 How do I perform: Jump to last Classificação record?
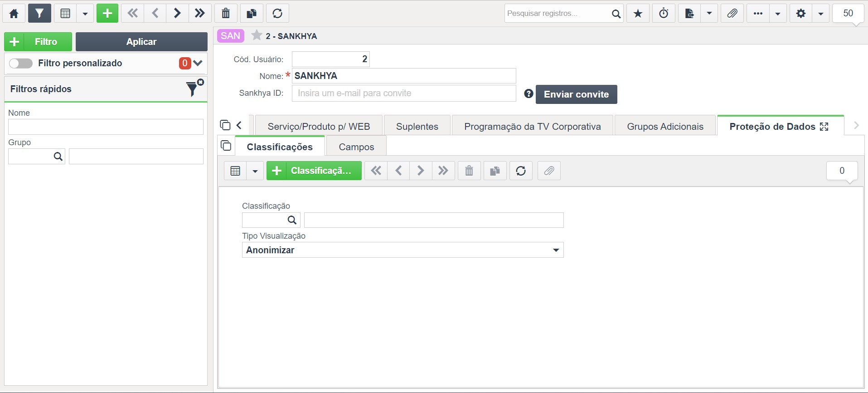click(443, 171)
